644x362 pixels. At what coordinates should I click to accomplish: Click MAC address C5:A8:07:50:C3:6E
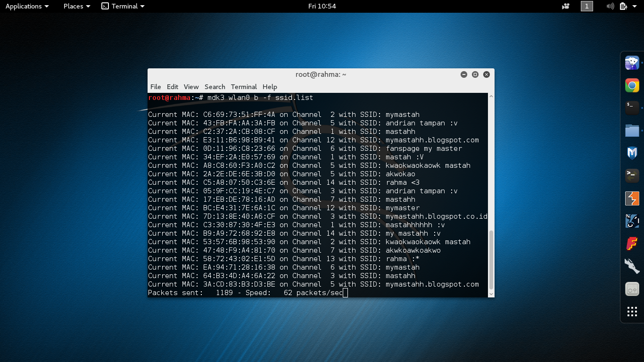point(239,182)
